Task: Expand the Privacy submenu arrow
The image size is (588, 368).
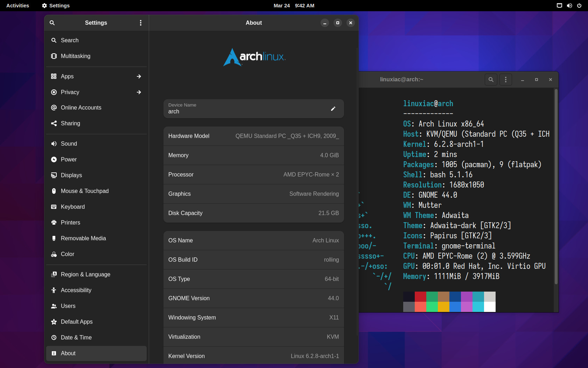Action: (x=139, y=92)
